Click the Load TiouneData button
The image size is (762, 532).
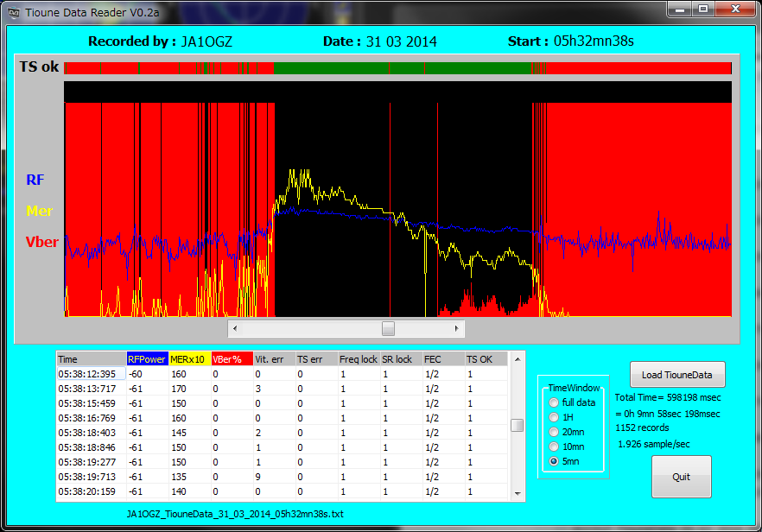(677, 375)
